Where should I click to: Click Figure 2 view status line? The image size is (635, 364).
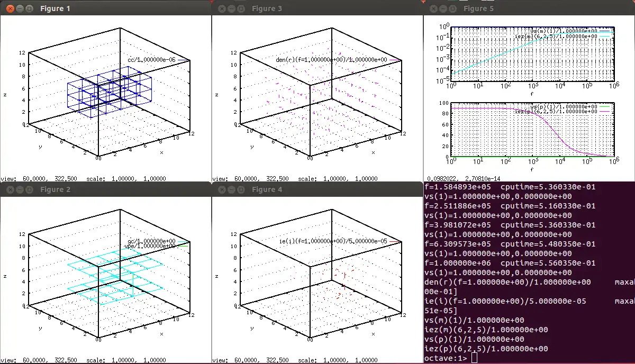84,360
